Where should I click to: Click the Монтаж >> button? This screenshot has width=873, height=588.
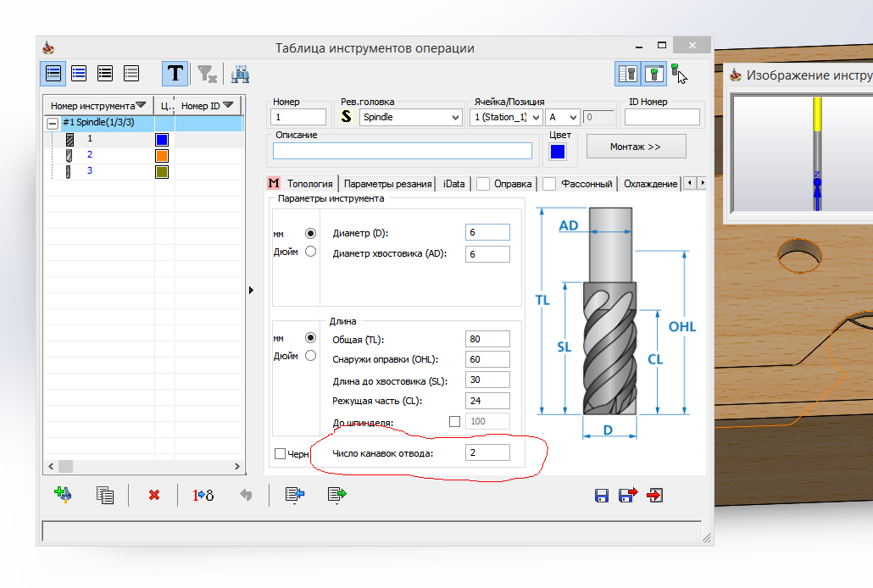coord(636,147)
